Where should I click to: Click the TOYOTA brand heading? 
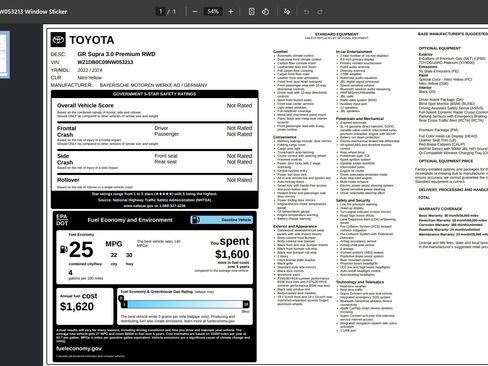pyautogui.click(x=92, y=40)
